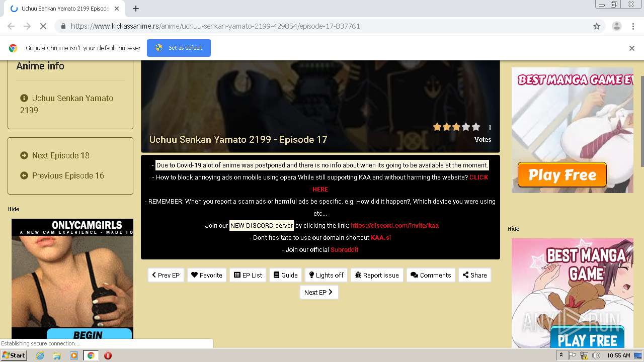
Task: Click the Anime info heading
Action: [40, 66]
